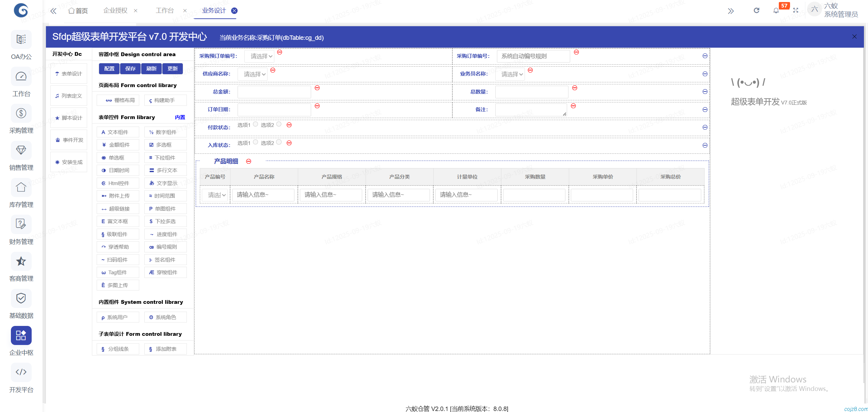
Task: Click the 保存 button
Action: pyautogui.click(x=130, y=69)
